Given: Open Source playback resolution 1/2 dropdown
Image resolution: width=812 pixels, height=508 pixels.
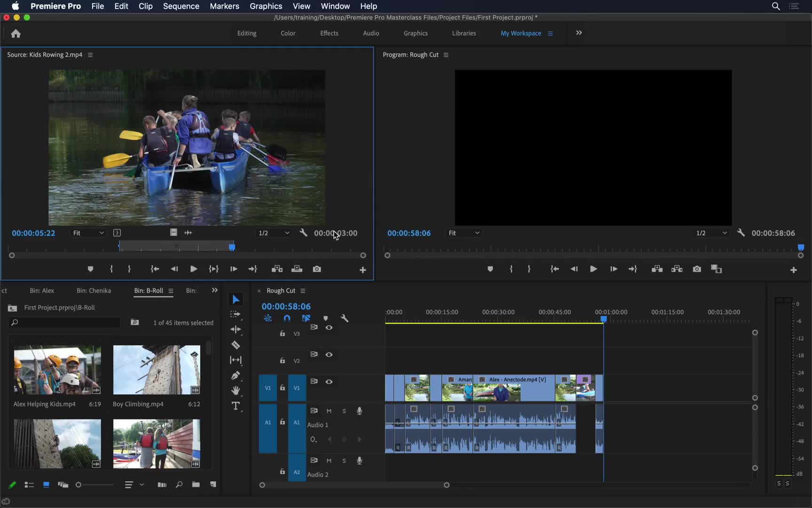Looking at the screenshot, I should [274, 233].
